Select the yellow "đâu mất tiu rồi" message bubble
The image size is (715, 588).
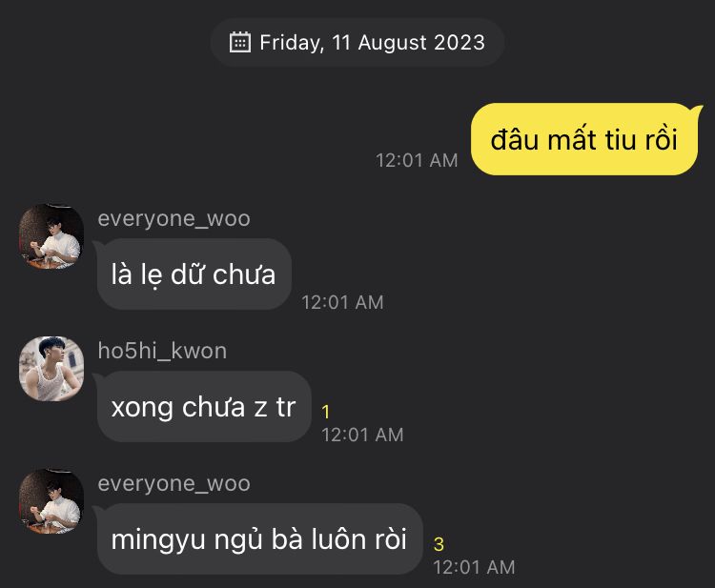tap(586, 139)
